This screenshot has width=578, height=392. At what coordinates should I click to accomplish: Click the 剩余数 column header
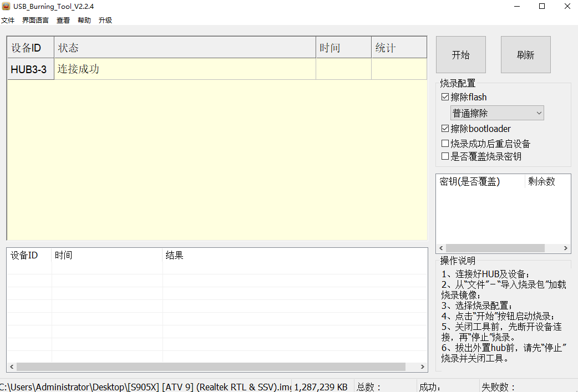coord(547,181)
